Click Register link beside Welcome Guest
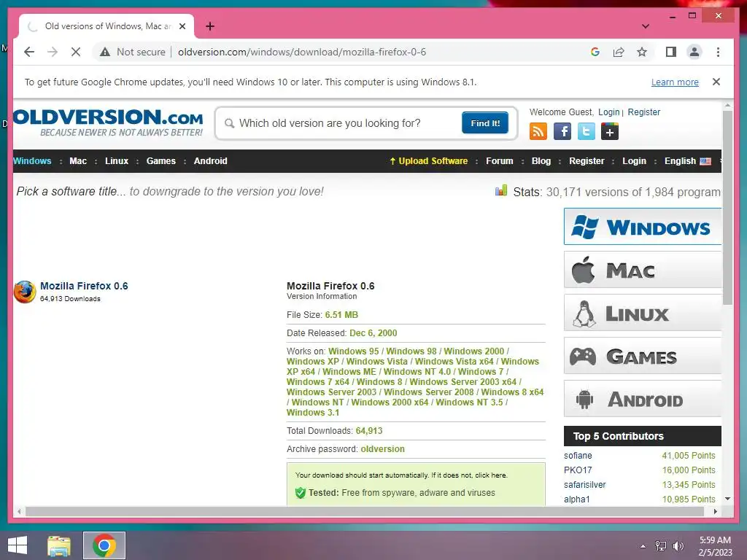This screenshot has height=560, width=747. 643,112
